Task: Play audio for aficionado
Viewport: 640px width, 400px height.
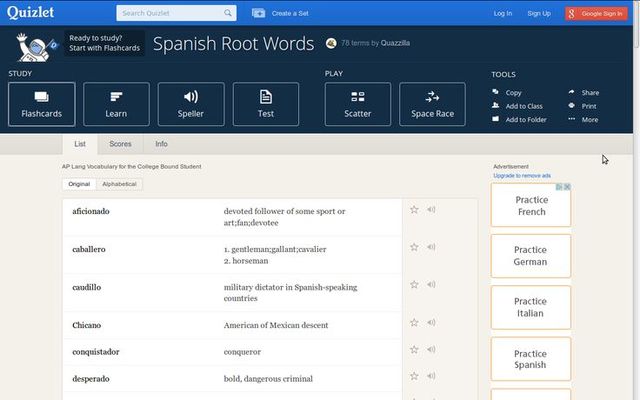Action: [431, 209]
